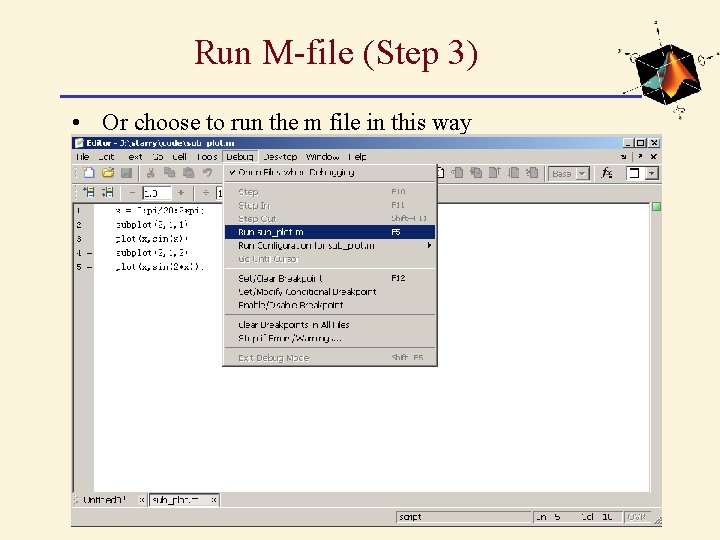
Task: Close the sub_plot.m tab with its X
Action: click(x=214, y=500)
